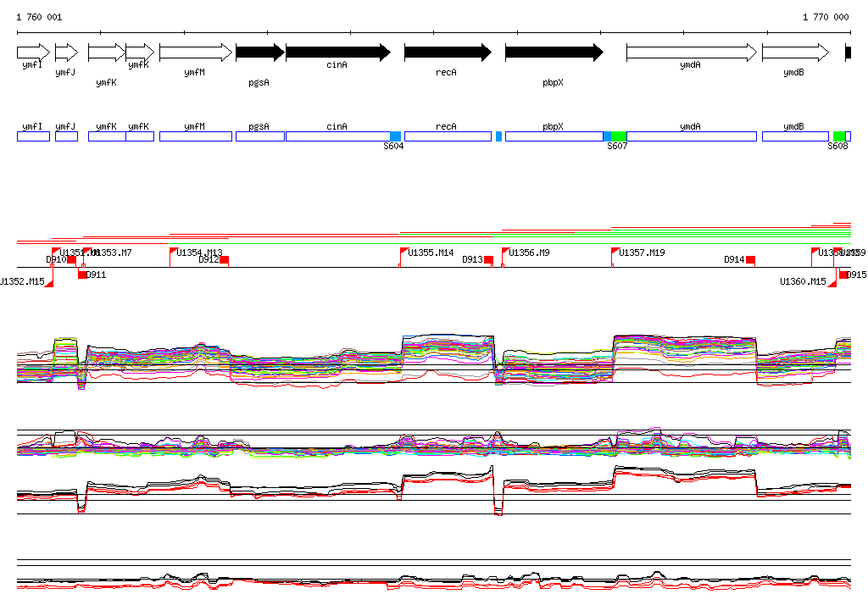This screenshot has height=605, width=868.
Task: Click the blue-outlined ymfI segment box
Action: point(33,136)
